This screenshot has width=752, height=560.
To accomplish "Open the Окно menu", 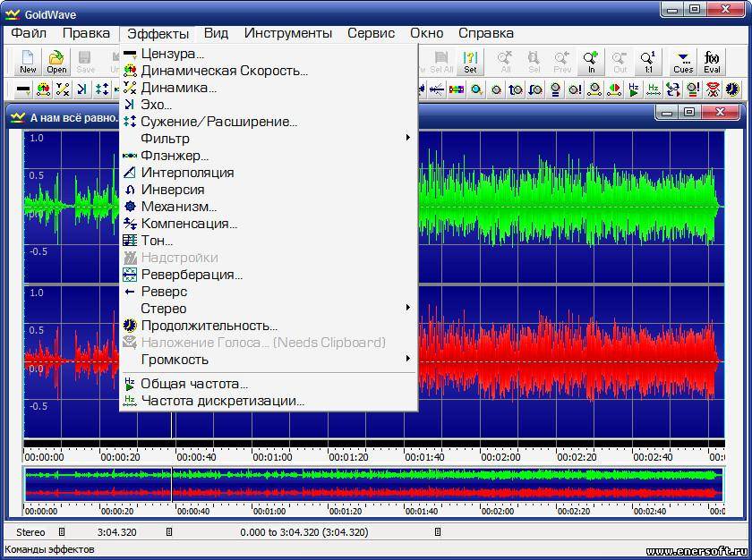I will click(x=427, y=33).
